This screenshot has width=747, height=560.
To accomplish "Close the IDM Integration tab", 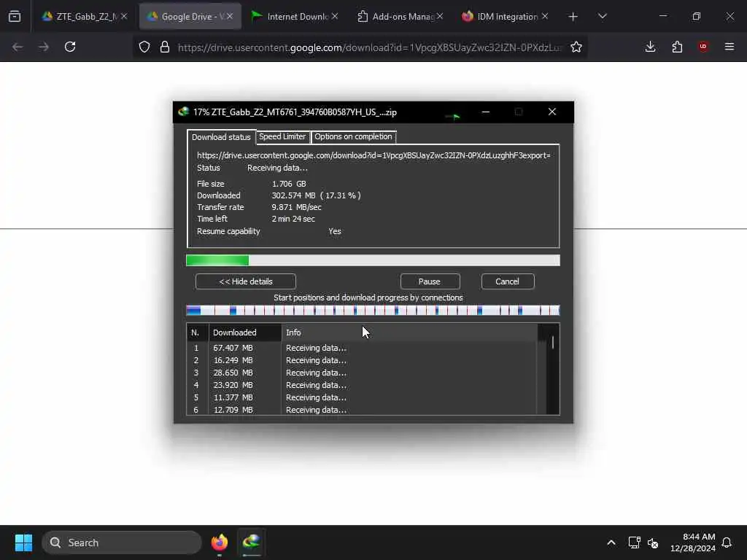I will tap(545, 17).
